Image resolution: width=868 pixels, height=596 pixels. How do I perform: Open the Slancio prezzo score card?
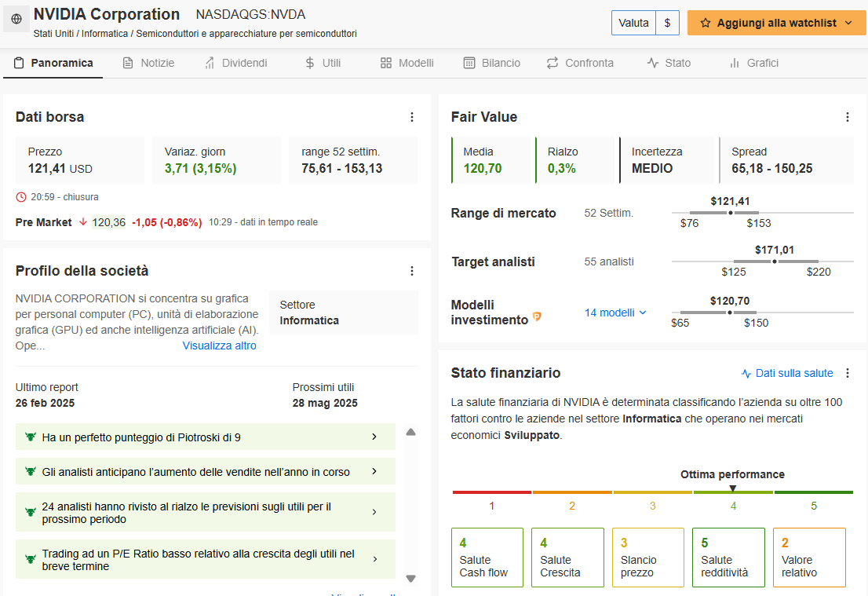[x=648, y=558]
